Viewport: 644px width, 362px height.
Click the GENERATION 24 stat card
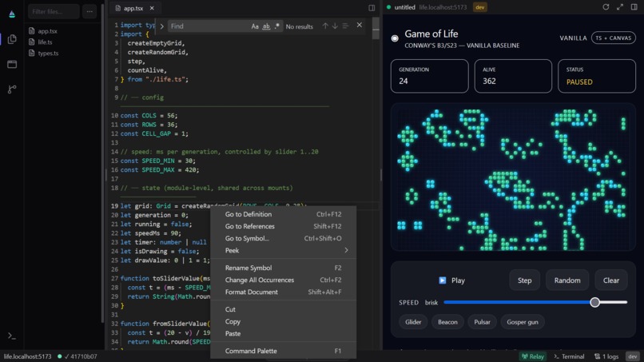pos(429,76)
